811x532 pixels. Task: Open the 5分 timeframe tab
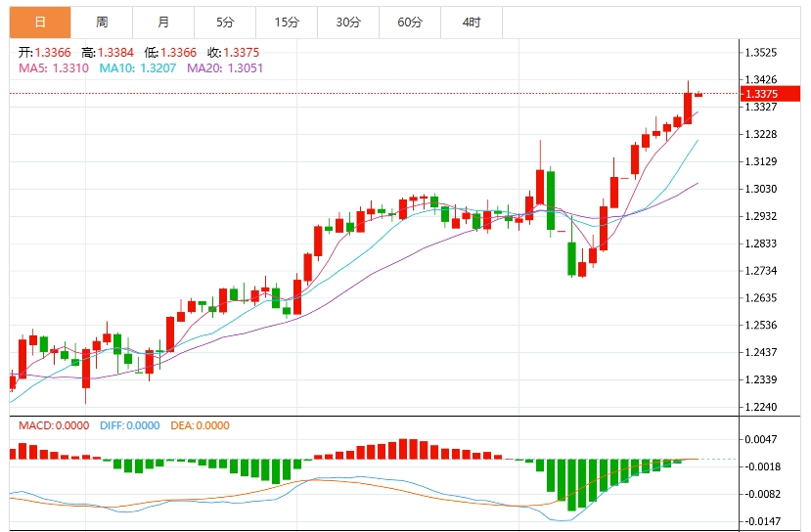tap(225, 22)
